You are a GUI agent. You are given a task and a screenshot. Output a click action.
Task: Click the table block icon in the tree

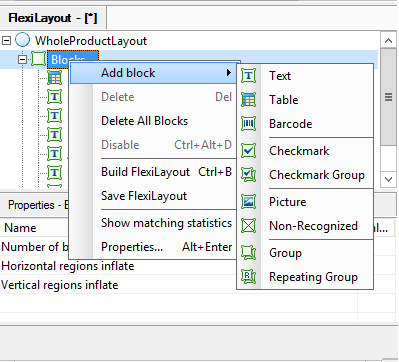pyautogui.click(x=54, y=78)
